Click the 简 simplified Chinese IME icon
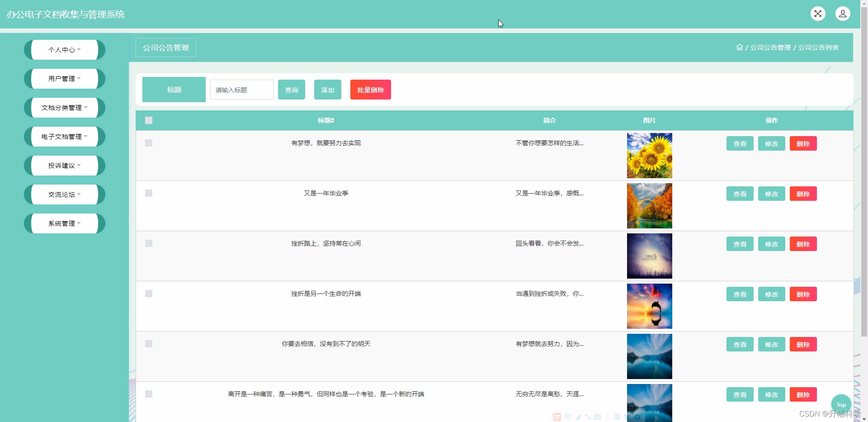Viewport: 868px width, 422px height. pyautogui.click(x=617, y=417)
